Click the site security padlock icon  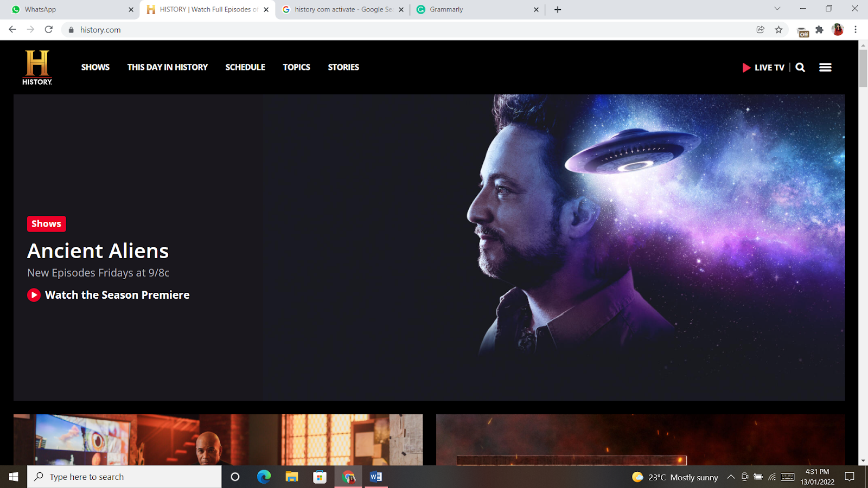(71, 30)
